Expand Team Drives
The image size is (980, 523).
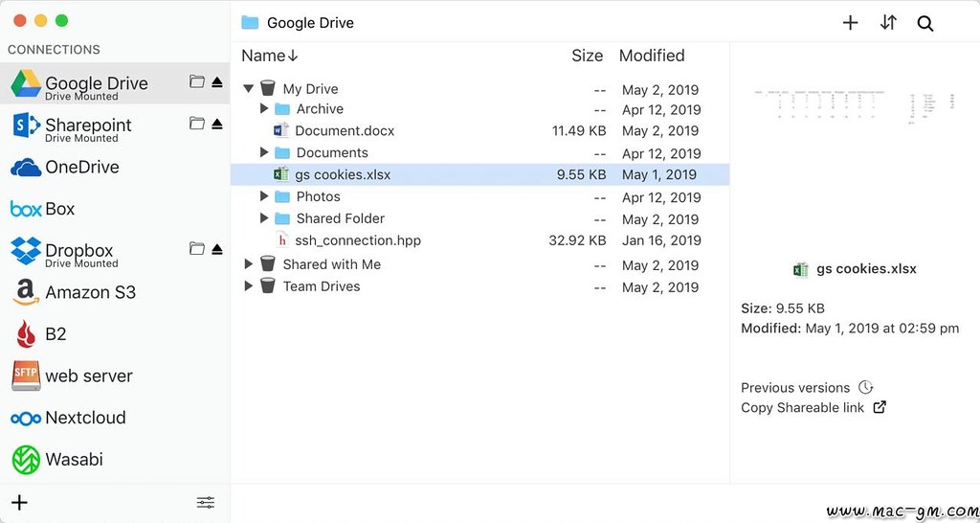(x=248, y=285)
